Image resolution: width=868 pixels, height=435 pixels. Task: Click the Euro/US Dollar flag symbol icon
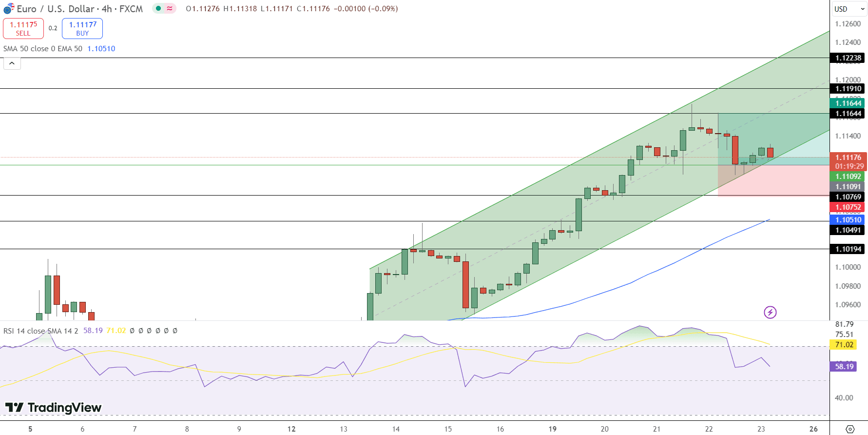point(9,8)
